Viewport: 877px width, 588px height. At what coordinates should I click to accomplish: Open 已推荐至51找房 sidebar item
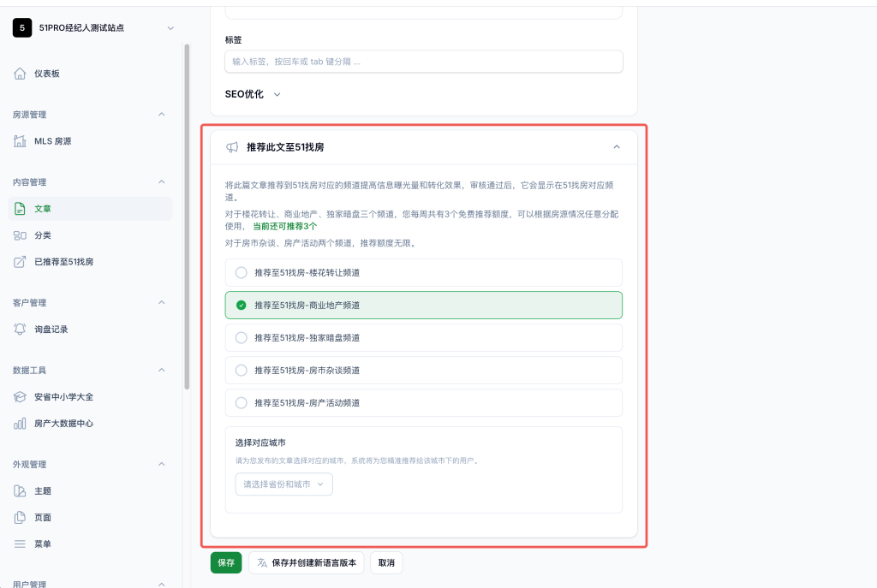point(90,262)
